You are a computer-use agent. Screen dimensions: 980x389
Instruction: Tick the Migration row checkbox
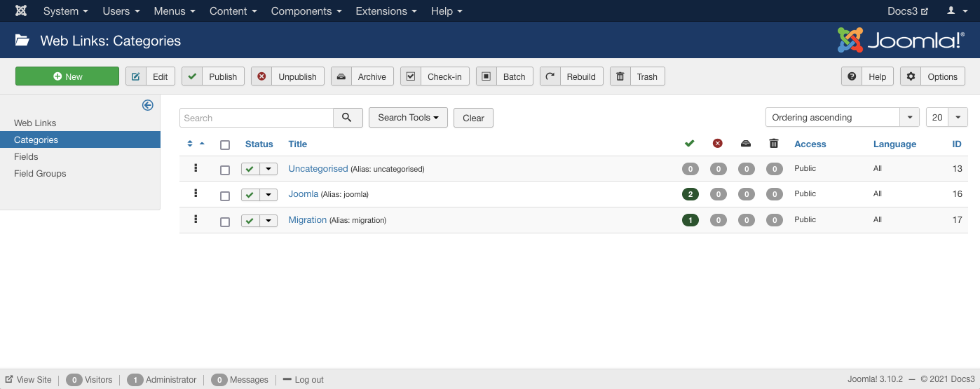point(225,221)
